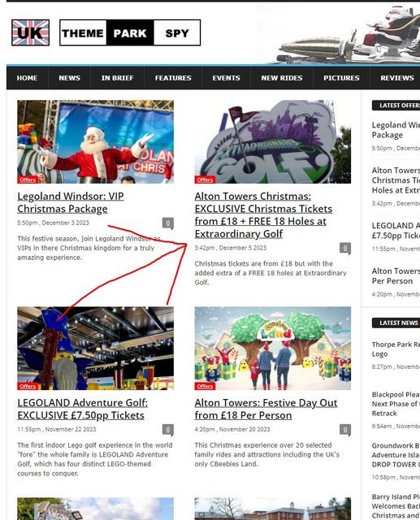Screen dimensions: 420x520
Task: Click '5:50pm, December 3 2023' date text
Action: [x=53, y=223]
